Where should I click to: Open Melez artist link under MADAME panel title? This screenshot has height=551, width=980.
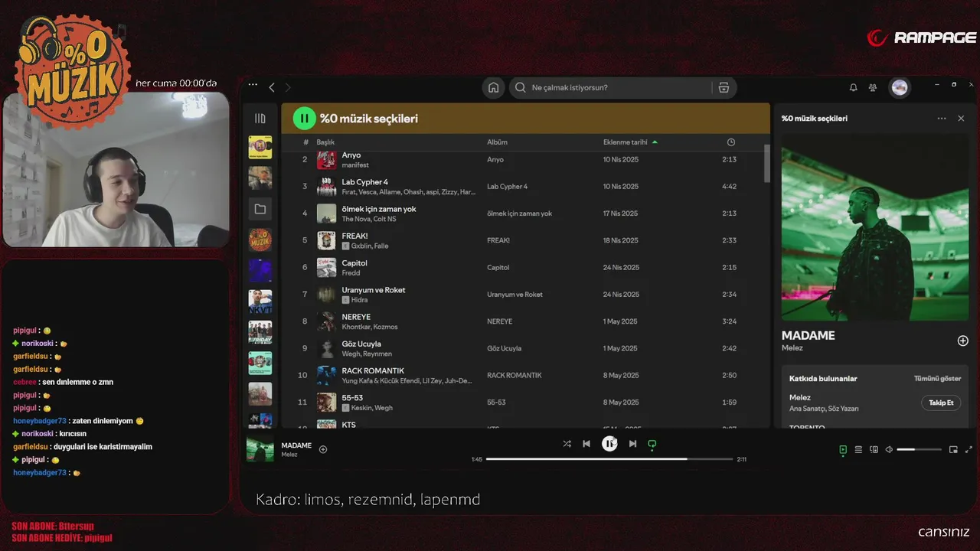coord(792,347)
